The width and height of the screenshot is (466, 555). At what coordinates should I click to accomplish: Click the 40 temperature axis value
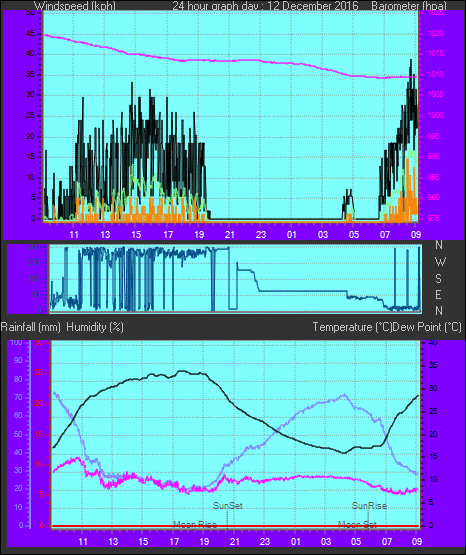tap(433, 343)
